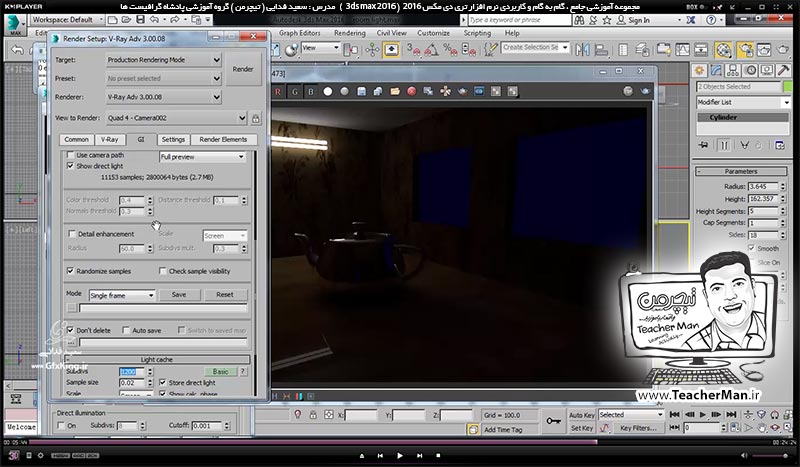Click the Open File folder icon in quick access toolbar

(126, 20)
